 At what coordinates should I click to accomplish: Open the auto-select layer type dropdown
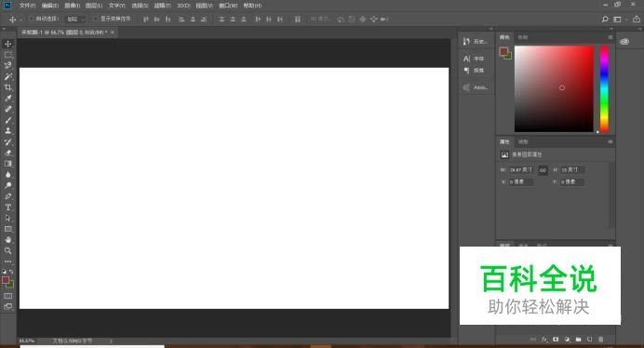pos(76,20)
